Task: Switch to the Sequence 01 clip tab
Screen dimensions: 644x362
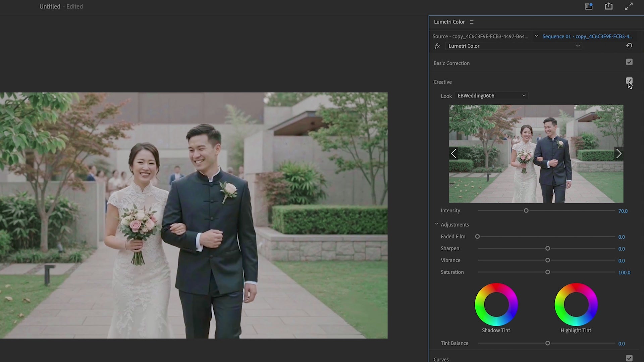Action: pyautogui.click(x=587, y=37)
